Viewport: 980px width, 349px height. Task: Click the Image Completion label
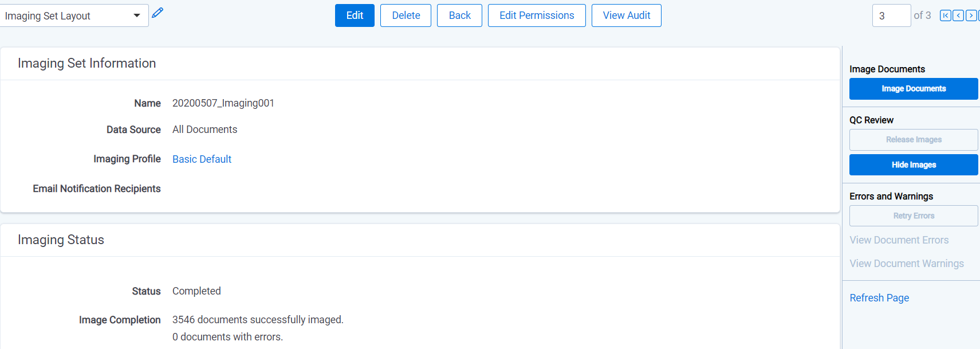pos(120,320)
